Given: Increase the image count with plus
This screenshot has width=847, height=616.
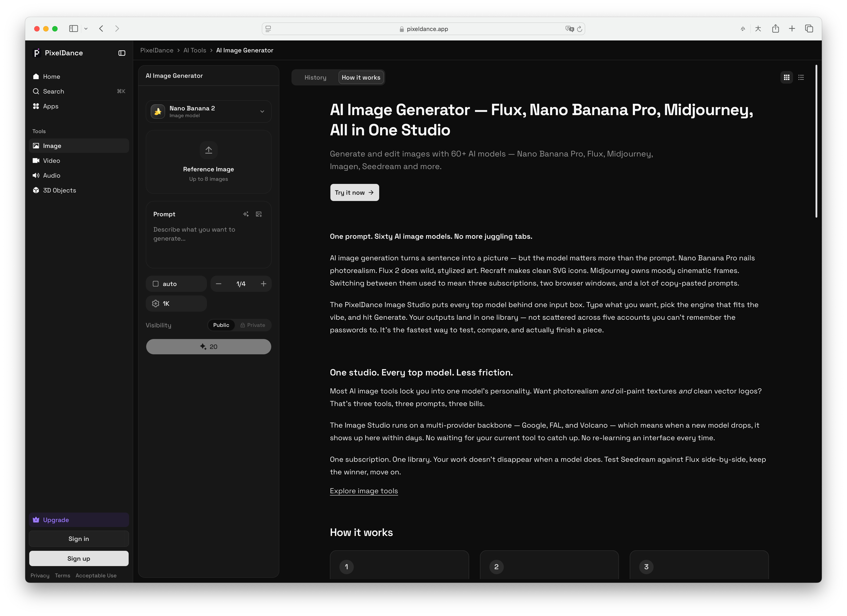Looking at the screenshot, I should click(264, 284).
